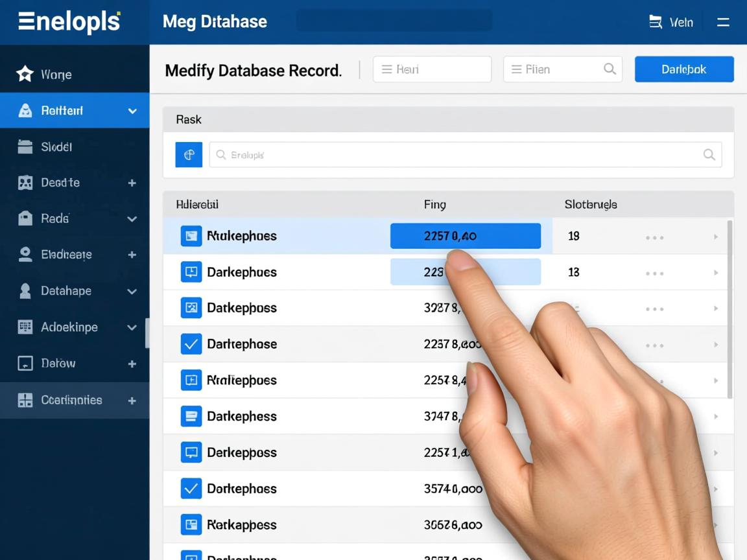Expand the Datahape sidebar chevron
The width and height of the screenshot is (747, 560).
pyautogui.click(x=132, y=291)
